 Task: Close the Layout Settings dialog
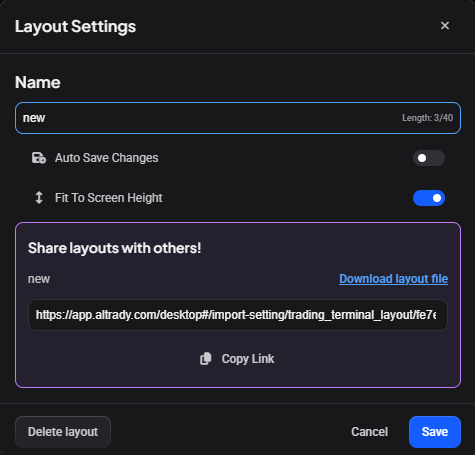[x=445, y=26]
